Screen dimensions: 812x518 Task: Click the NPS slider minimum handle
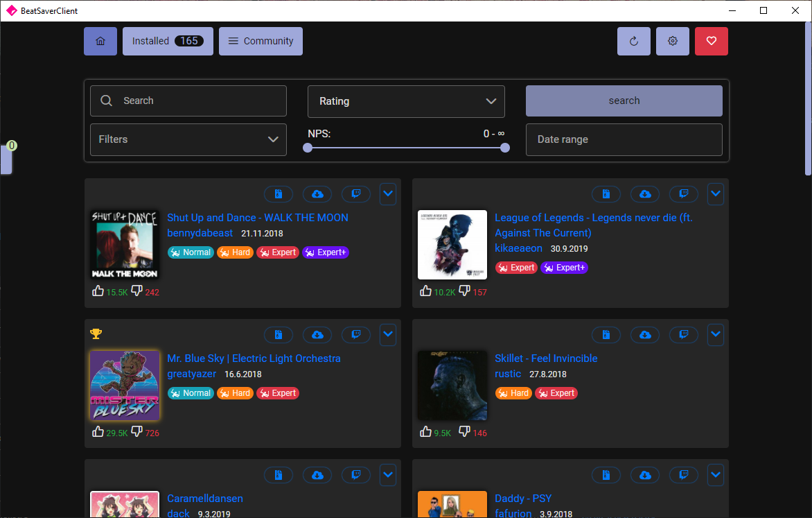pyautogui.click(x=308, y=148)
